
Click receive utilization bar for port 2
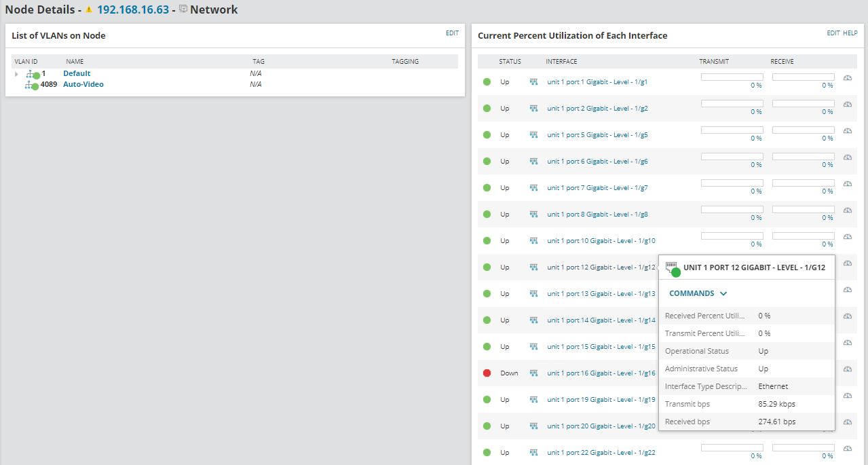tap(804, 104)
